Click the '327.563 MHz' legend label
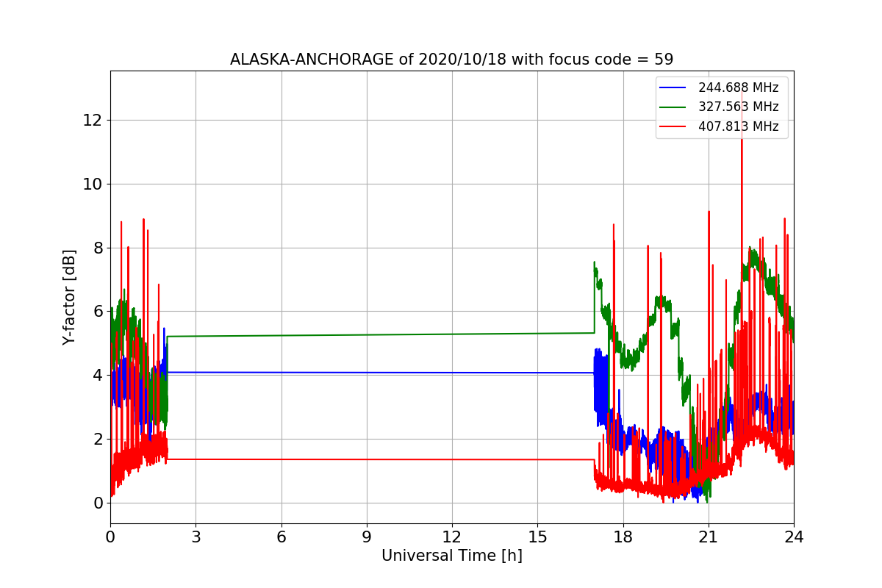The image size is (882, 588). point(738,107)
